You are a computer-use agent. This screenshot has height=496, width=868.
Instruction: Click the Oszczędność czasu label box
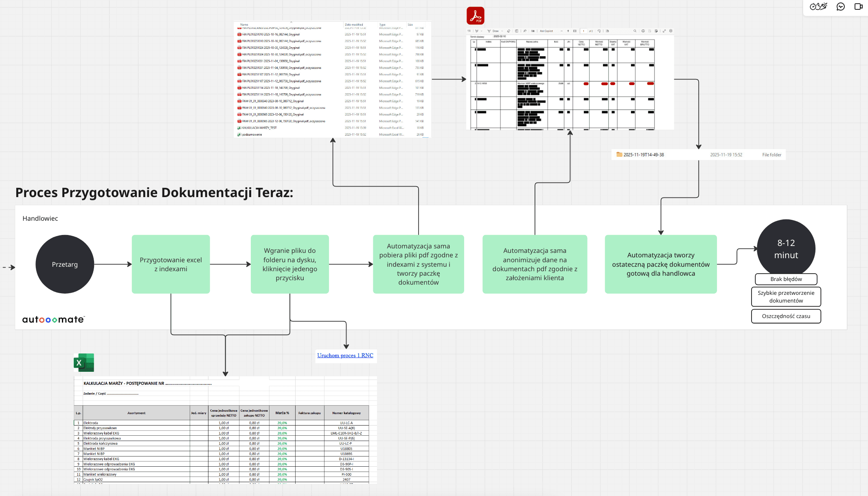786,316
